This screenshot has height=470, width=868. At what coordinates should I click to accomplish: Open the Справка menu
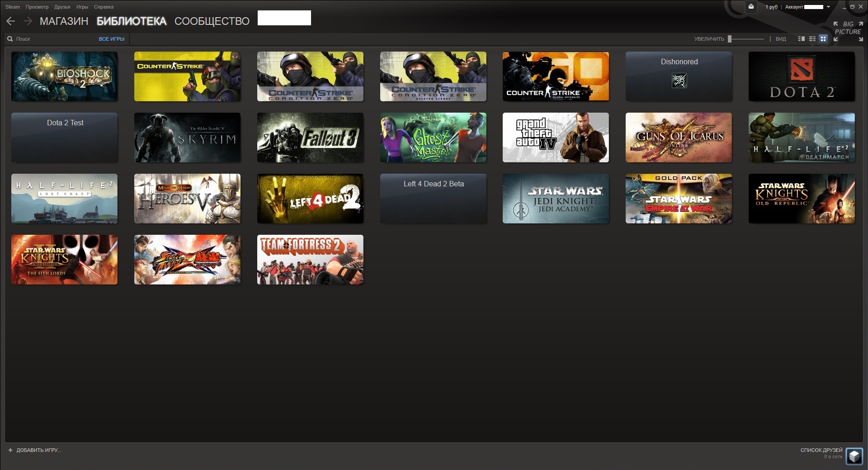104,7
